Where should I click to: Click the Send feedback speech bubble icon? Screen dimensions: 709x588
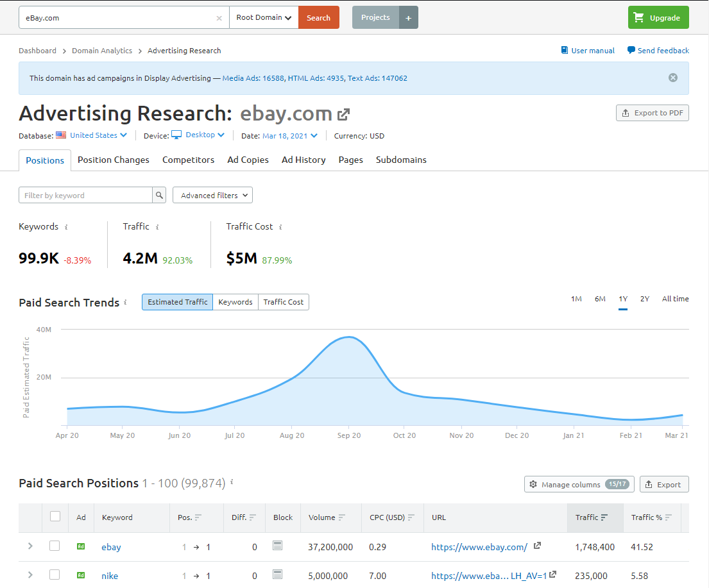coord(631,50)
